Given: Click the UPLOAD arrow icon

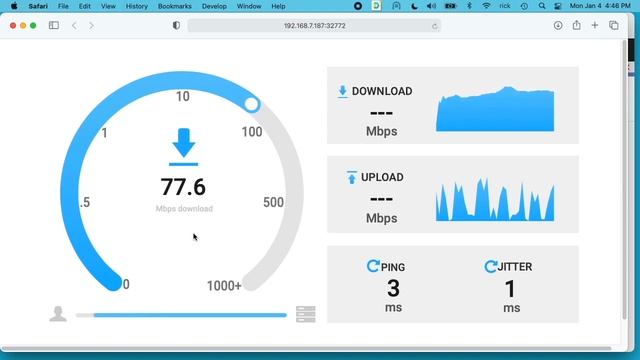Looking at the screenshot, I should point(351,178).
